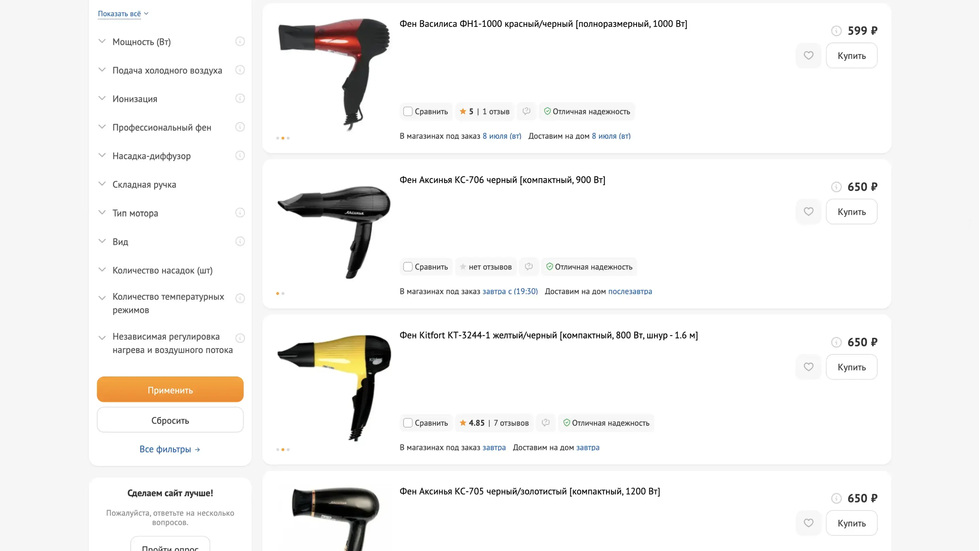Image resolution: width=980 pixels, height=551 pixels.
Task: Click info icon next to Тип мотора
Action: [240, 213]
